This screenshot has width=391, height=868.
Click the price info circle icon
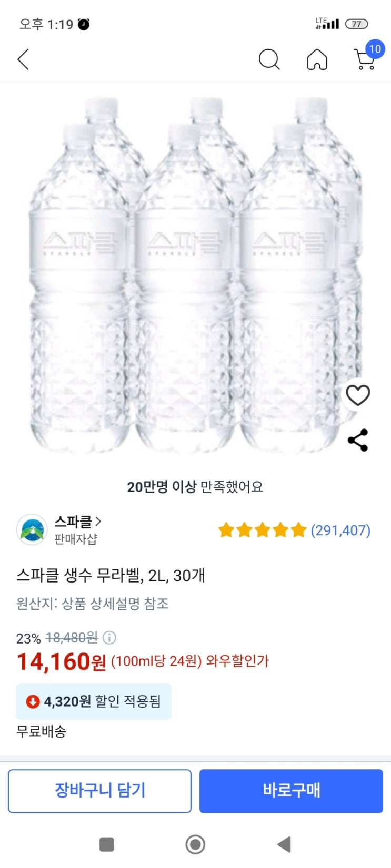click(x=109, y=638)
